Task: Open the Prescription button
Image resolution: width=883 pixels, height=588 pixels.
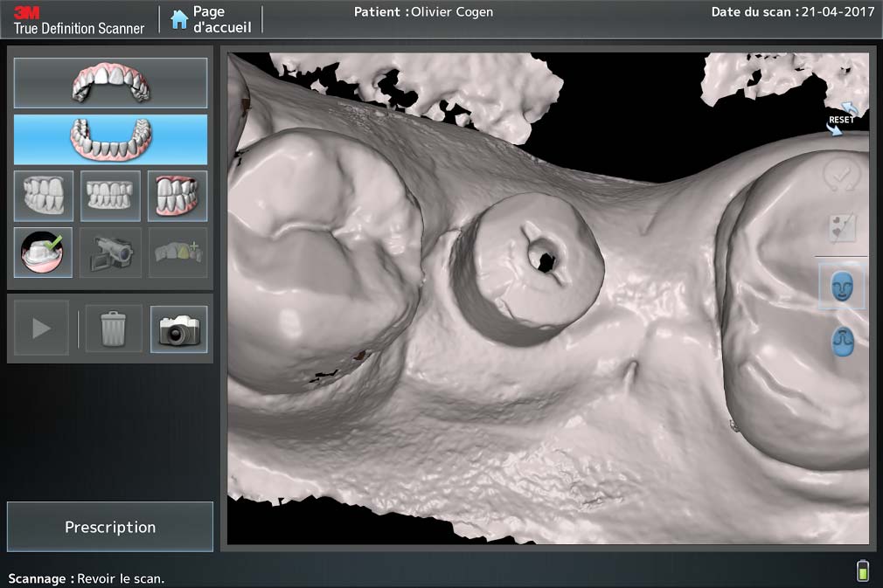Action: tap(110, 527)
